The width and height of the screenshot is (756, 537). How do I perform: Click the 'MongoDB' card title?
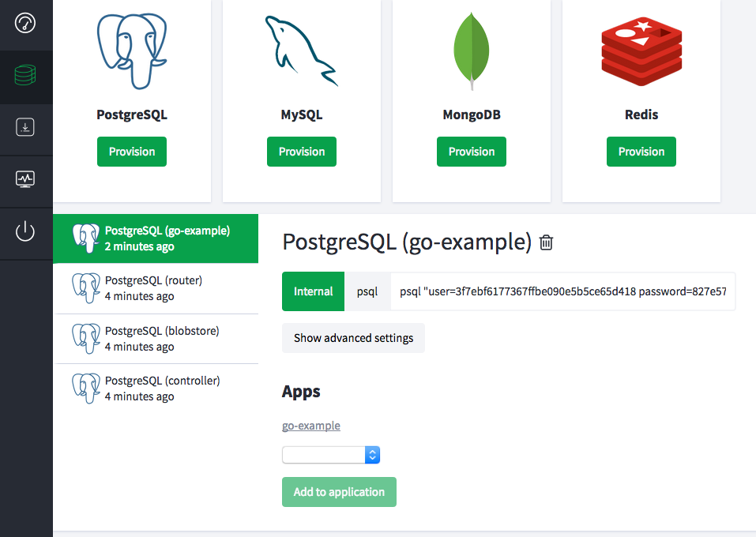pos(472,115)
